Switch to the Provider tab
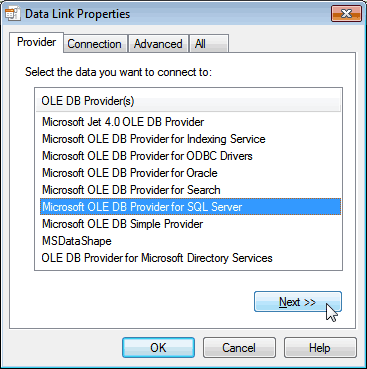Image resolution: width=367 pixels, height=369 pixels. tap(36, 42)
